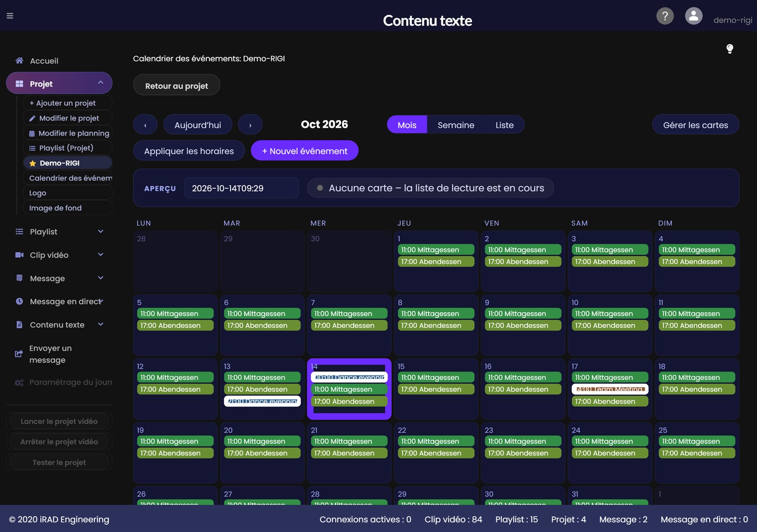Expand the Contenu texte menu chevron
The width and height of the screenshot is (757, 532).
tap(100, 324)
